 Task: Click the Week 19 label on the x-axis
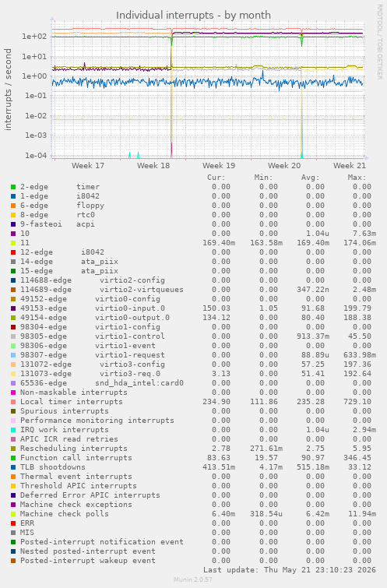click(x=219, y=166)
